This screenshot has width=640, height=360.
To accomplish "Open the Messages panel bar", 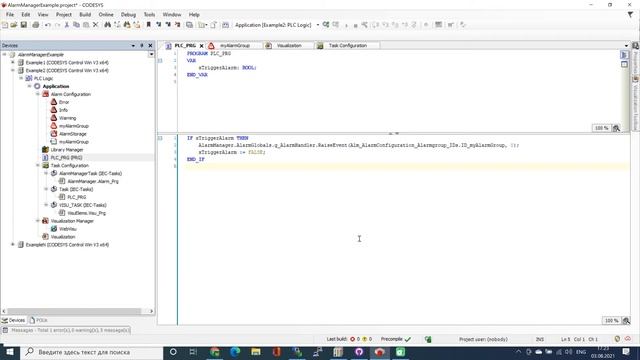I will tap(66, 330).
